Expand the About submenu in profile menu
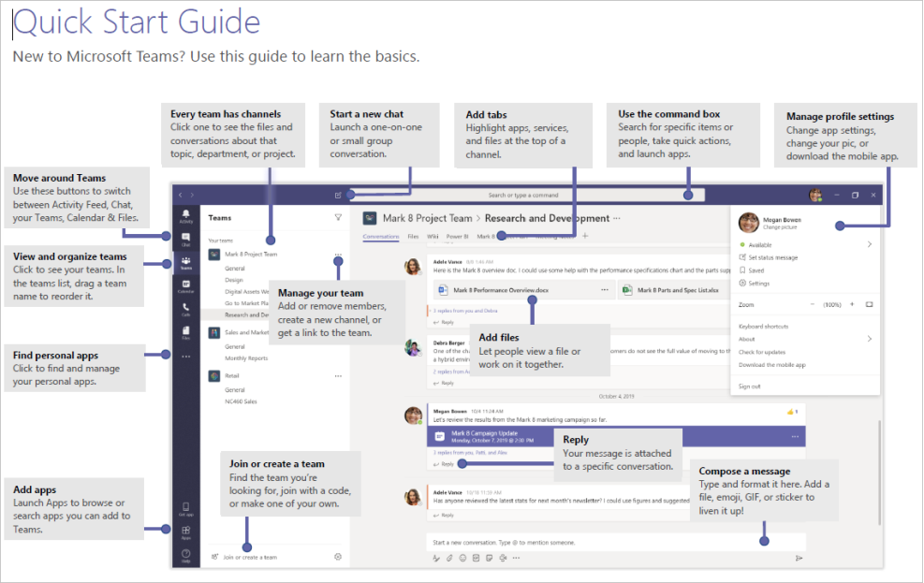924x583 pixels. (x=869, y=339)
